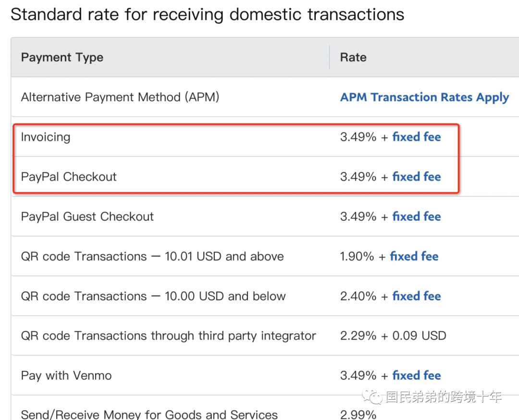Open fixed fee link for 2.40% QR rate
Viewport: 519px width, 420px height.
pyautogui.click(x=416, y=296)
